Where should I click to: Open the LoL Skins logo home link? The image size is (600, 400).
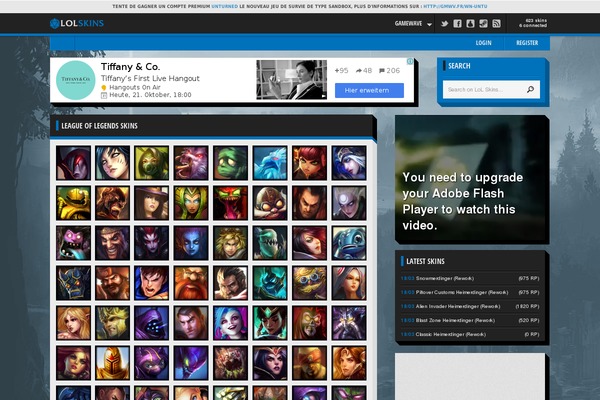point(77,23)
